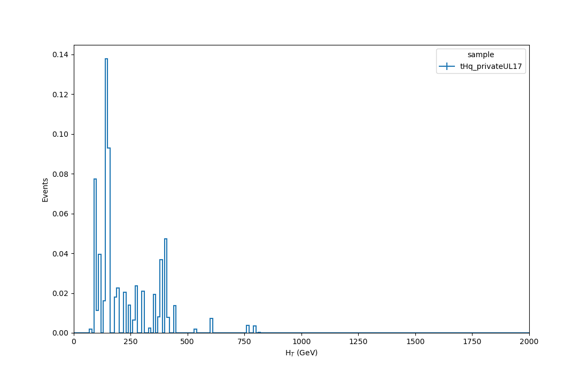The image size is (588, 374).
Task: Click the y-axis tick label 0.08
Action: (x=60, y=174)
